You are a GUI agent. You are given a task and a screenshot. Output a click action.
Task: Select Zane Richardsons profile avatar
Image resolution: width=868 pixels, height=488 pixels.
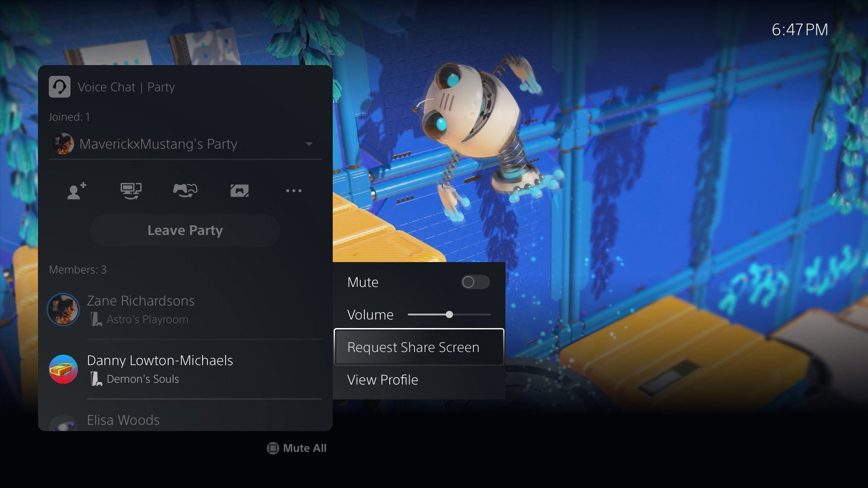point(63,307)
